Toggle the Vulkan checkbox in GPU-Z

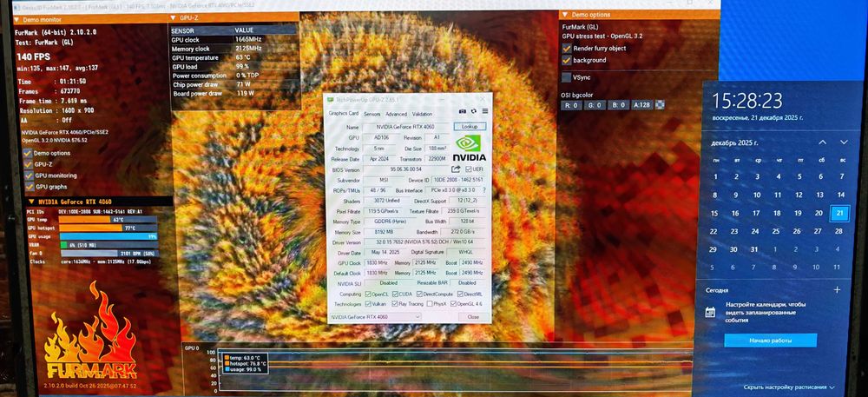(x=368, y=304)
